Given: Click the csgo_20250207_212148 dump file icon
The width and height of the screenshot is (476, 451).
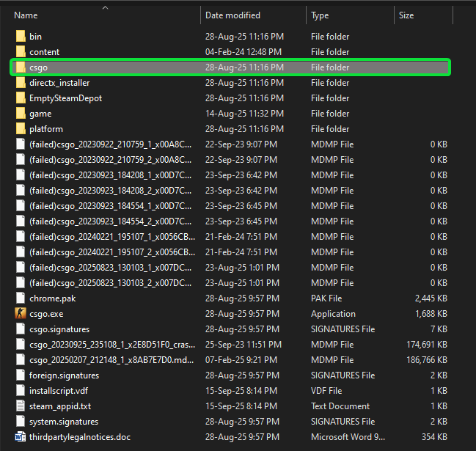Looking at the screenshot, I should tap(21, 359).
